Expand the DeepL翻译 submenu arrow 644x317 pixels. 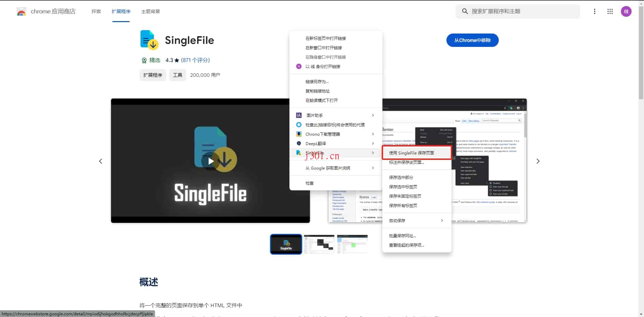pyautogui.click(x=373, y=143)
